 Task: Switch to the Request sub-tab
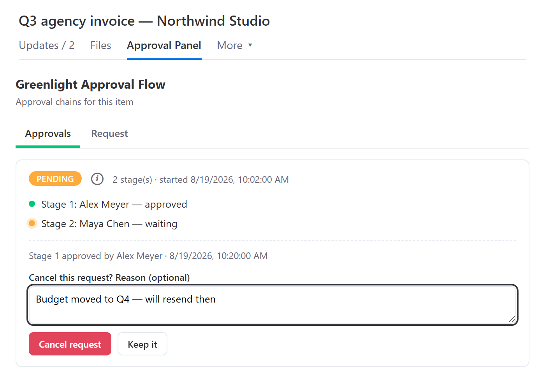[x=109, y=134]
